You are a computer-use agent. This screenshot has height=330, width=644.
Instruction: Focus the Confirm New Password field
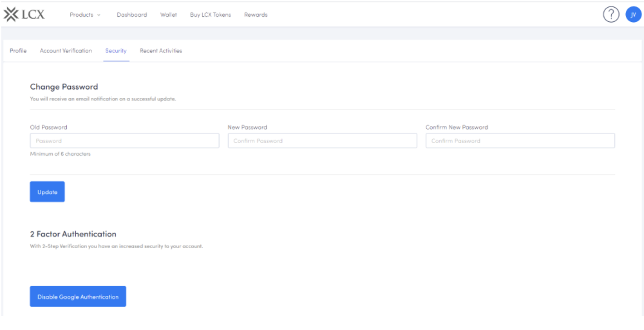click(520, 141)
